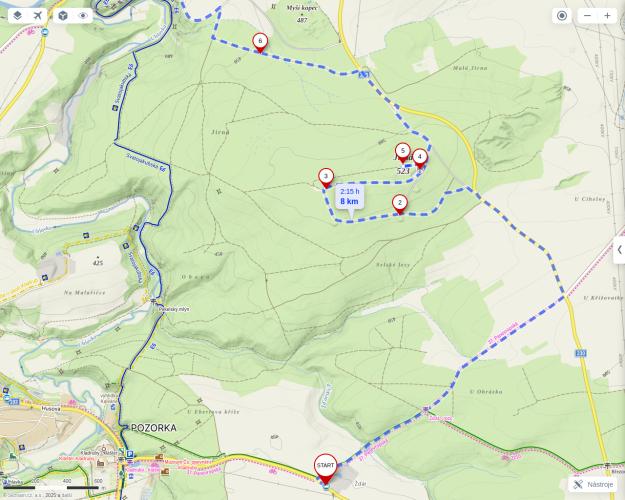
Task: Zoom in with the plus button
Action: click(x=607, y=16)
